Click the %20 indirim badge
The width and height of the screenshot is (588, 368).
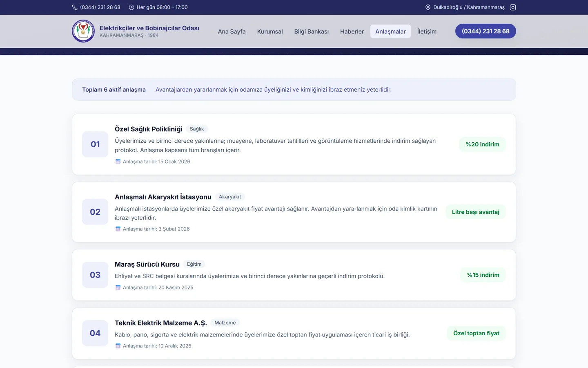pos(482,144)
